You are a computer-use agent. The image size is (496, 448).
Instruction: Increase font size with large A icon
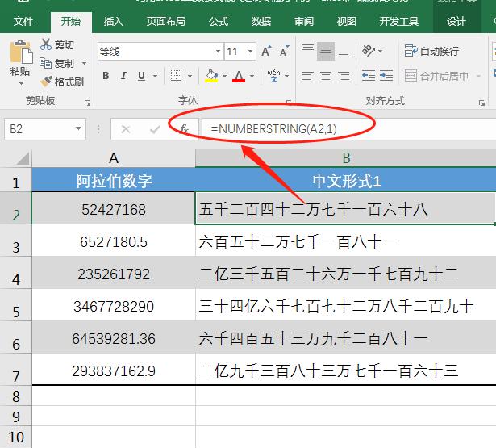click(x=266, y=52)
